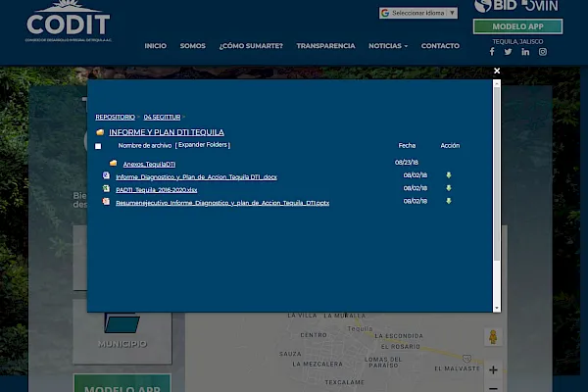Viewport: 588px width, 392px height.
Task: Tick the select-all files checkbox
Action: [x=98, y=146]
